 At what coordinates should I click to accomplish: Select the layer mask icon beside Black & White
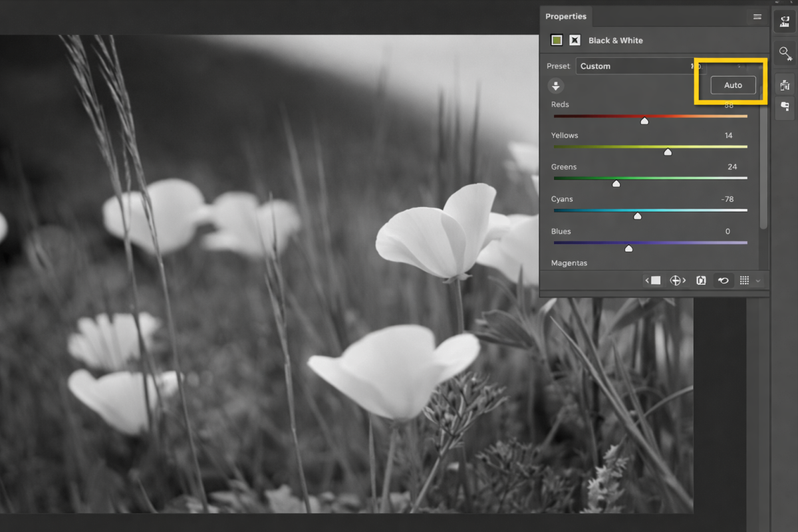coord(575,40)
